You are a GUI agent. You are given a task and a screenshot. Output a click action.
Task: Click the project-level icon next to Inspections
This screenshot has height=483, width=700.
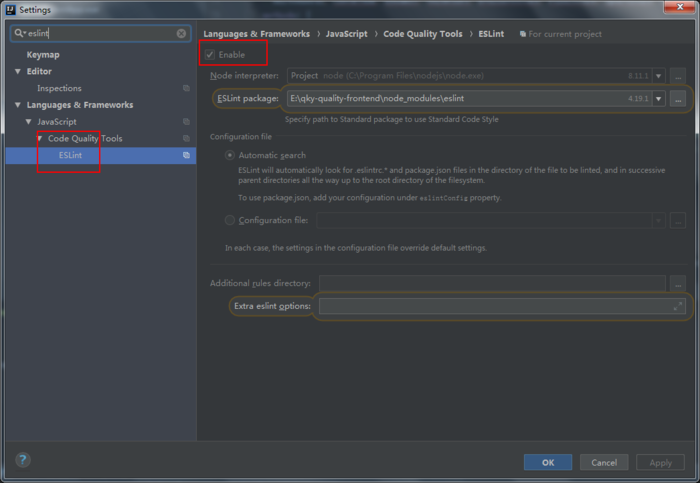click(186, 88)
